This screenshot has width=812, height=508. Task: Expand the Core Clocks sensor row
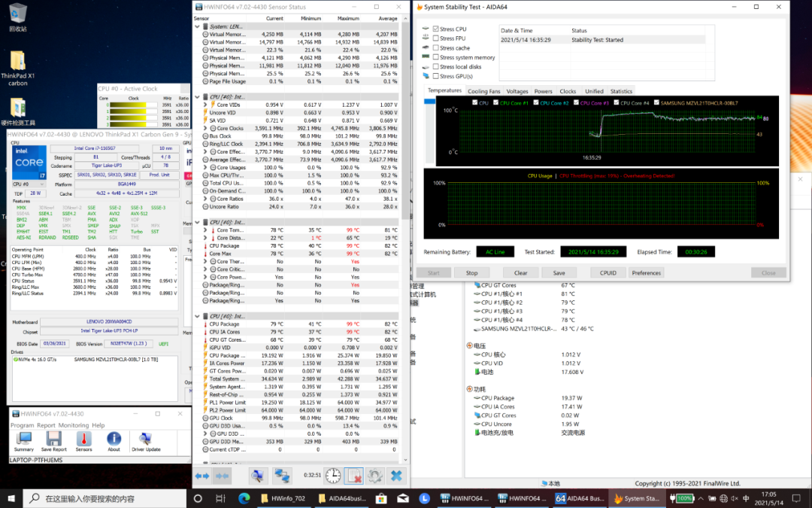pyautogui.click(x=205, y=128)
